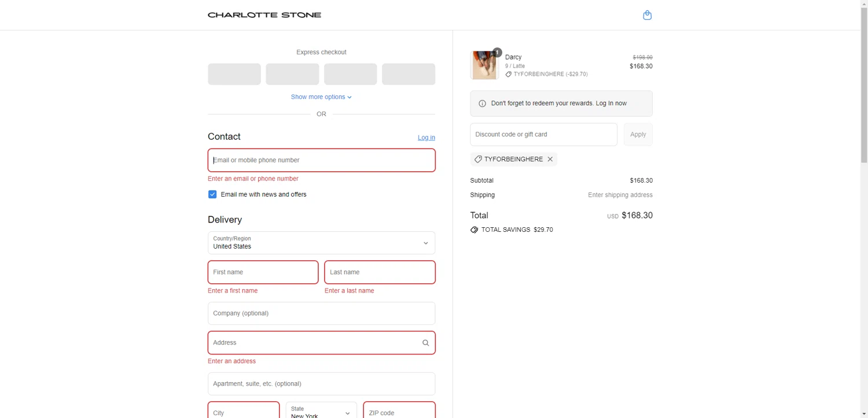Click the 'Enter shipping address' text
Image resolution: width=868 pixels, height=418 pixels.
[620, 195]
